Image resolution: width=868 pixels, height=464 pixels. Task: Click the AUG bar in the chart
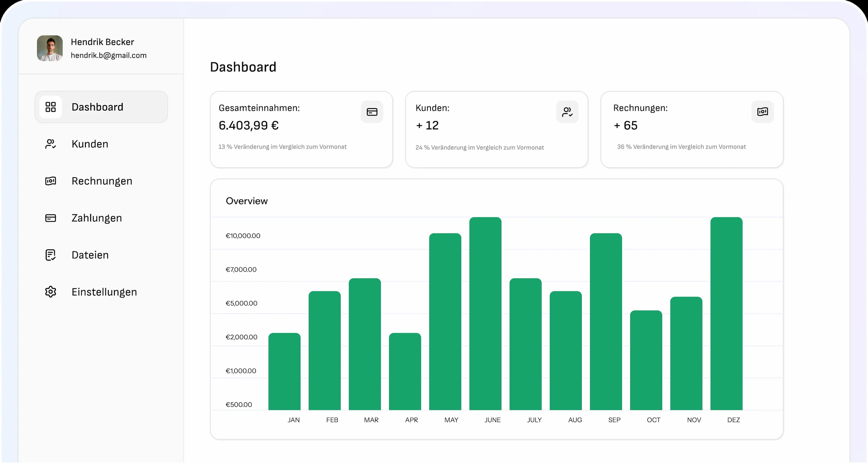tap(566, 350)
